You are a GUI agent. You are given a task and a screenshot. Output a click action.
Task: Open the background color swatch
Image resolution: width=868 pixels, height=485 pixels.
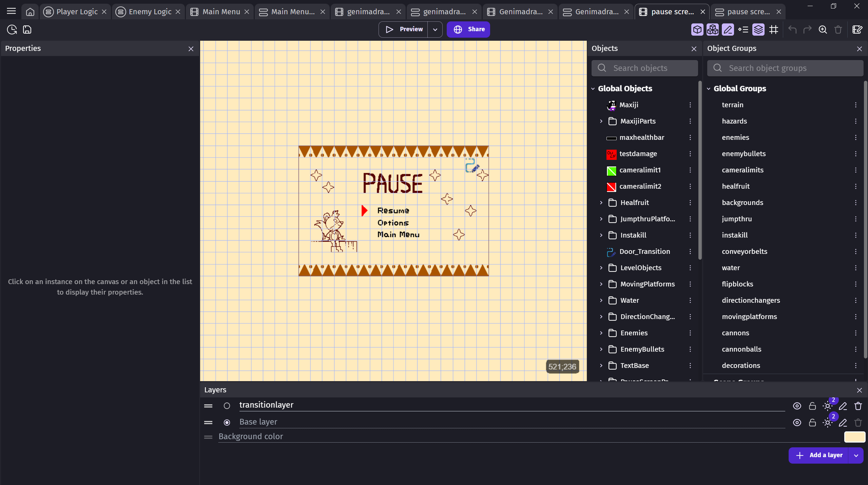pyautogui.click(x=854, y=437)
